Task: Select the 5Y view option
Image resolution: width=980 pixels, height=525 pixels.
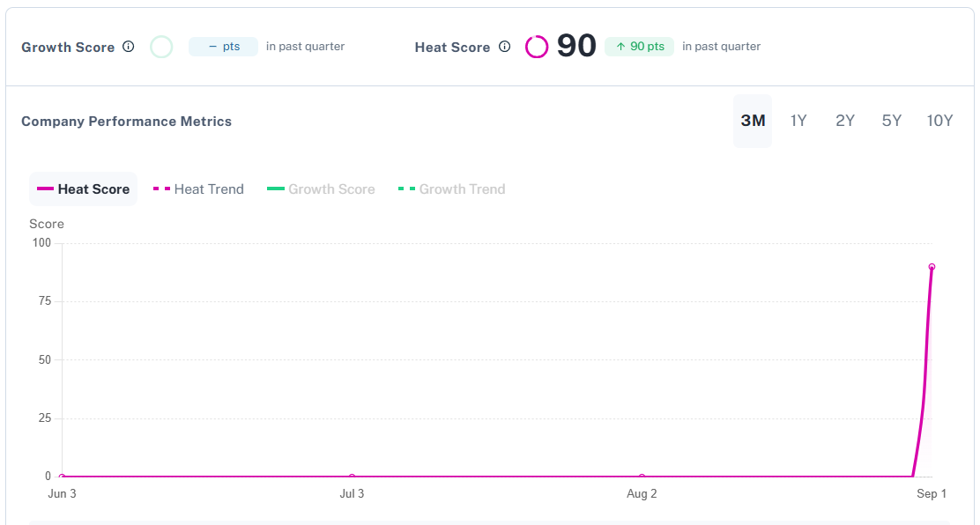Action: coord(891,121)
